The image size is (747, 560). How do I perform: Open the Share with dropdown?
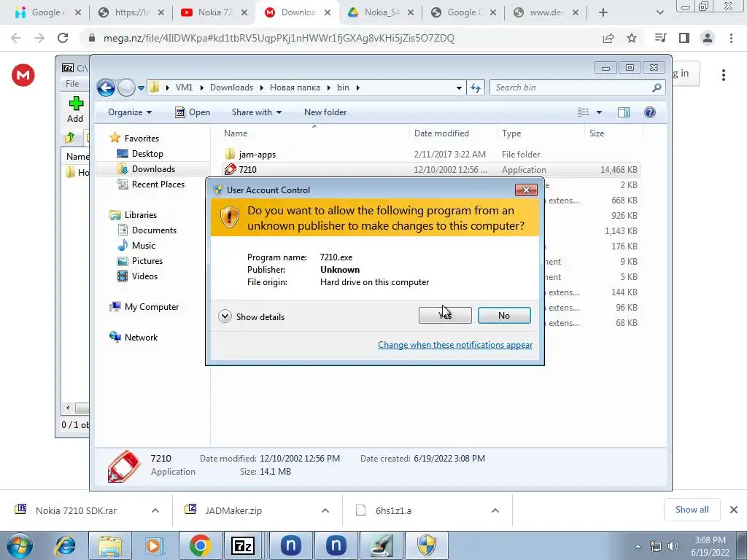coord(256,112)
